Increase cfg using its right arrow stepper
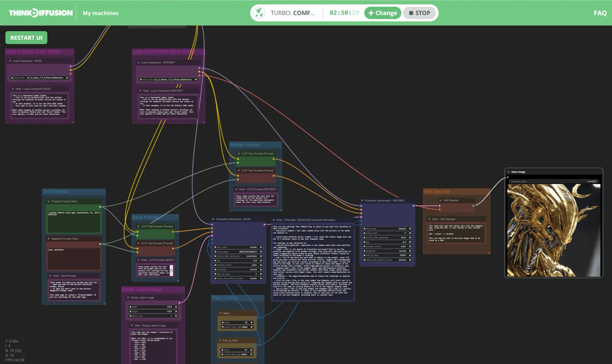The height and width of the screenshot is (364, 612). point(261,261)
